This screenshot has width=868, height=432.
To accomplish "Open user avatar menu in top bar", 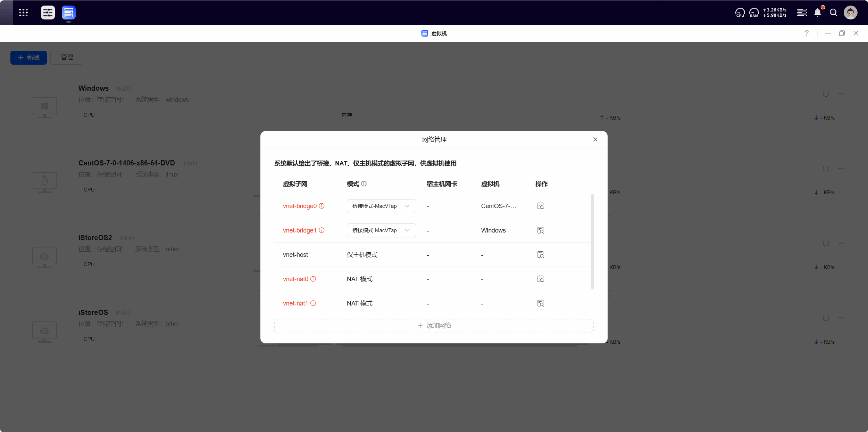I will click(x=850, y=13).
